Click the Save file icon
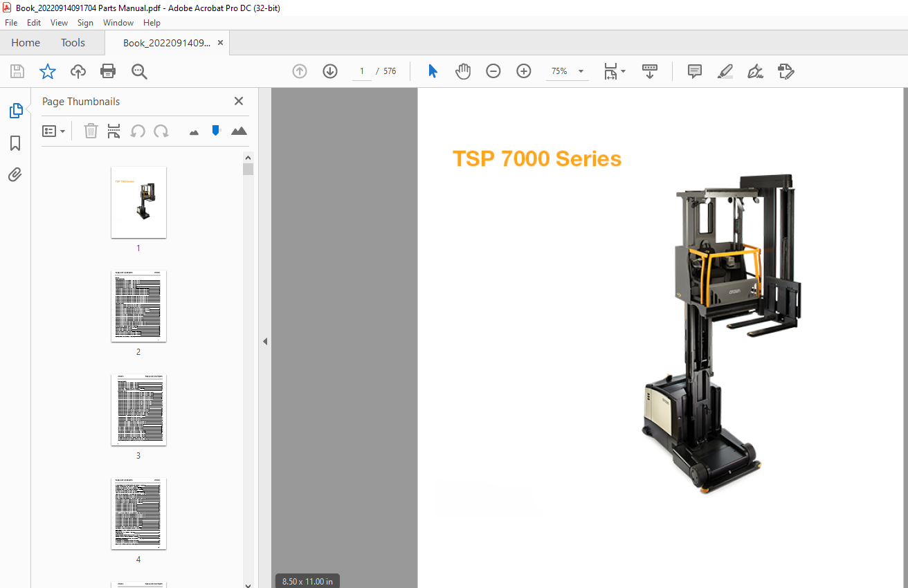Image resolution: width=908 pixels, height=588 pixels. 17,71
